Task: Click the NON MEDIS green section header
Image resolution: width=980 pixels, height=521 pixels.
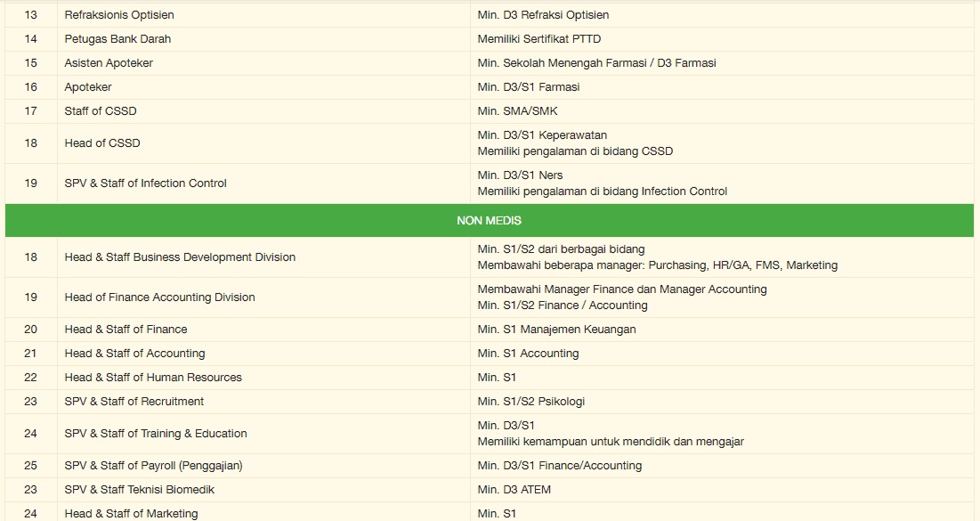Action: (489, 220)
